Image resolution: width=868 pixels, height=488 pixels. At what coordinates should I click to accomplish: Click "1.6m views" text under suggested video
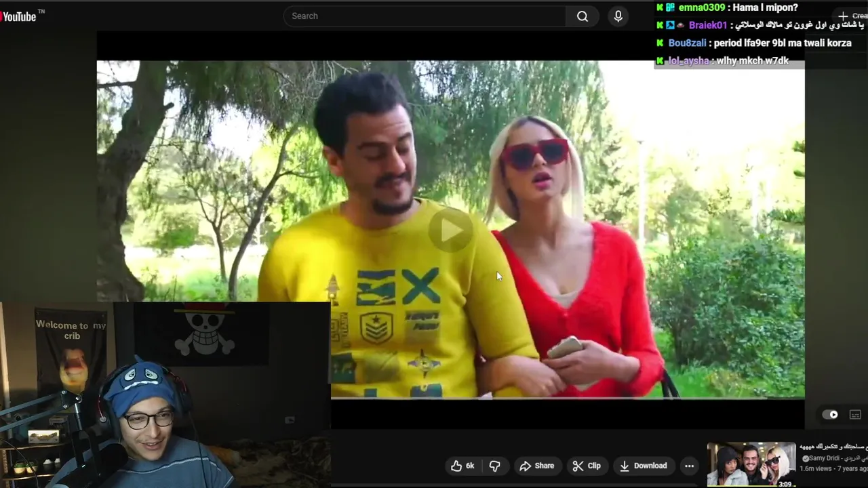[x=816, y=468]
